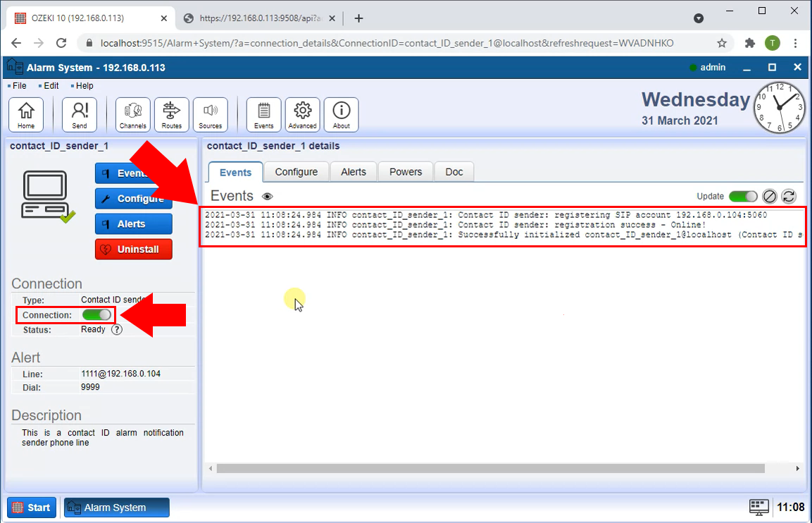Viewport: 812px width, 523px height.
Task: Click the red Uninstall button
Action: click(x=134, y=250)
